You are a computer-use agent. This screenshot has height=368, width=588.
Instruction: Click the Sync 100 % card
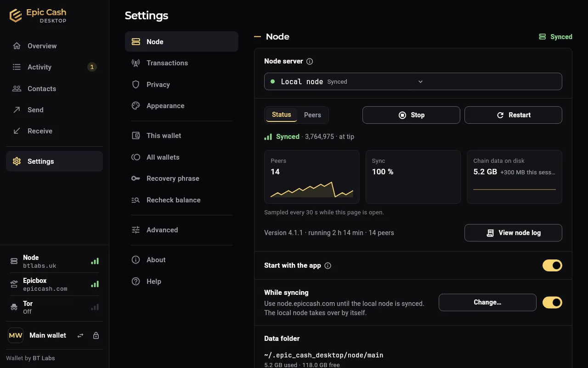(x=413, y=177)
